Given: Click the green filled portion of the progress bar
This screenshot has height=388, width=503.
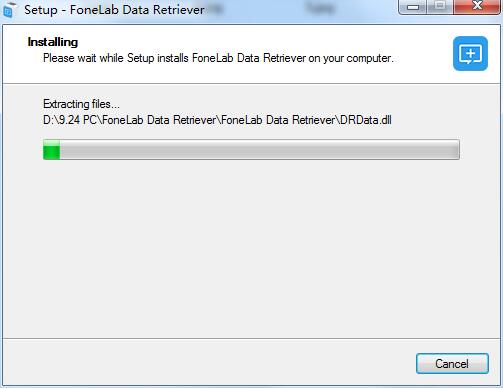Looking at the screenshot, I should pos(52,150).
